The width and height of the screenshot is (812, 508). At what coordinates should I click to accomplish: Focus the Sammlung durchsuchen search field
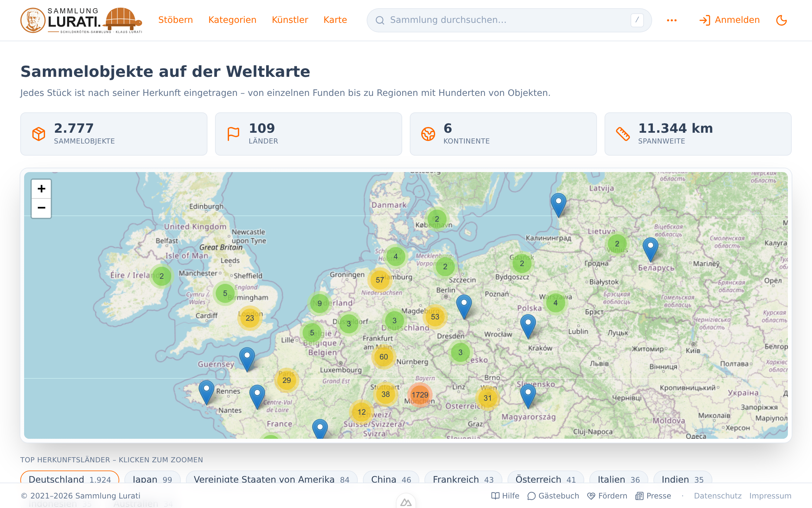[509, 20]
